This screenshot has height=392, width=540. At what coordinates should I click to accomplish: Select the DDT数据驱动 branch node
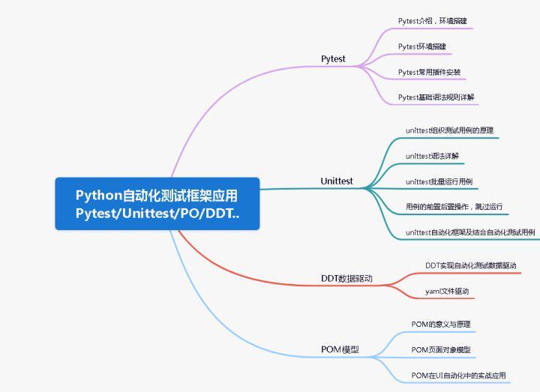click(346, 278)
